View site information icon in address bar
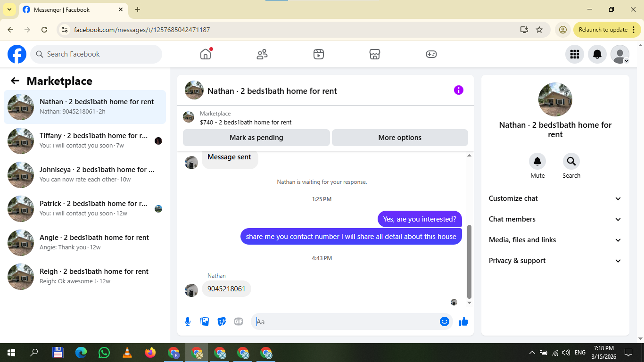This screenshot has width=644, height=362. click(x=65, y=30)
